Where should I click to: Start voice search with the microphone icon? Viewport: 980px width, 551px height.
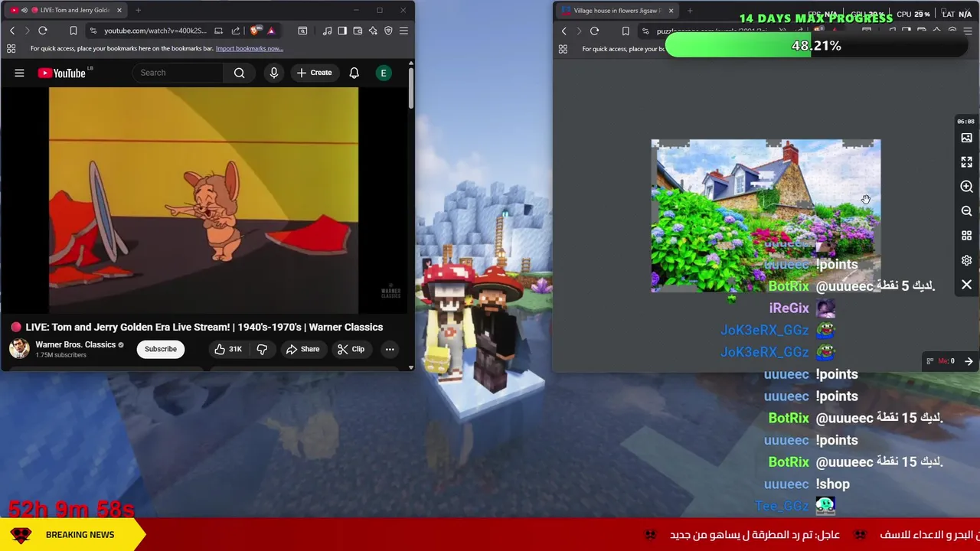(x=273, y=73)
